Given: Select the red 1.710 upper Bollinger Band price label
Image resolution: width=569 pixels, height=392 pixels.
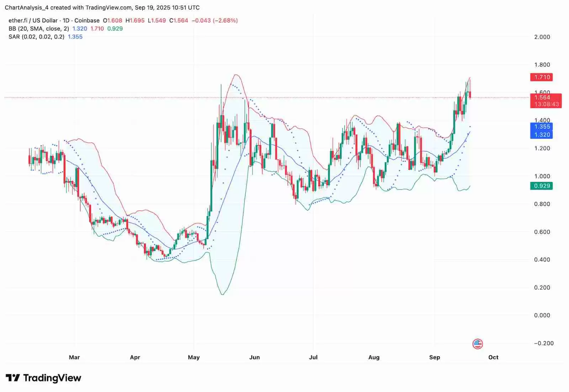Looking at the screenshot, I should 542,77.
